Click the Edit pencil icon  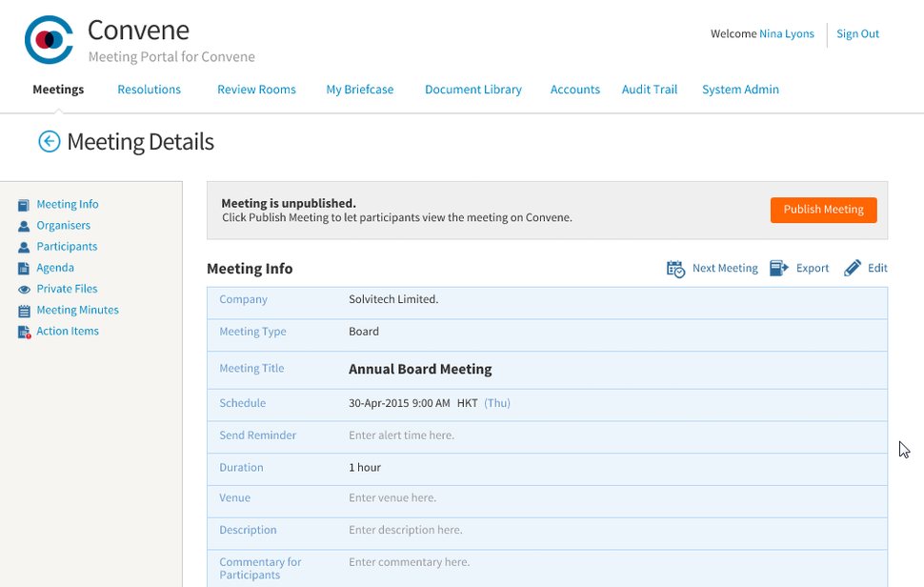[x=853, y=268]
